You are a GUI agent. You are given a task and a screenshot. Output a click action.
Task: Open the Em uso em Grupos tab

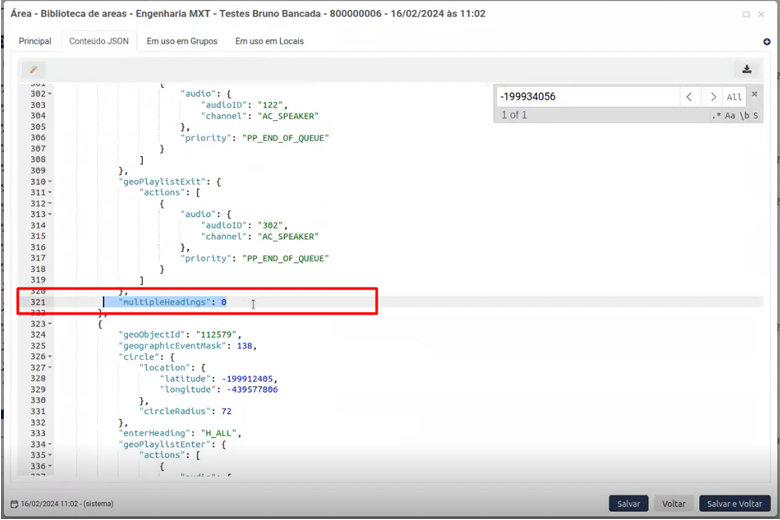pyautogui.click(x=181, y=41)
